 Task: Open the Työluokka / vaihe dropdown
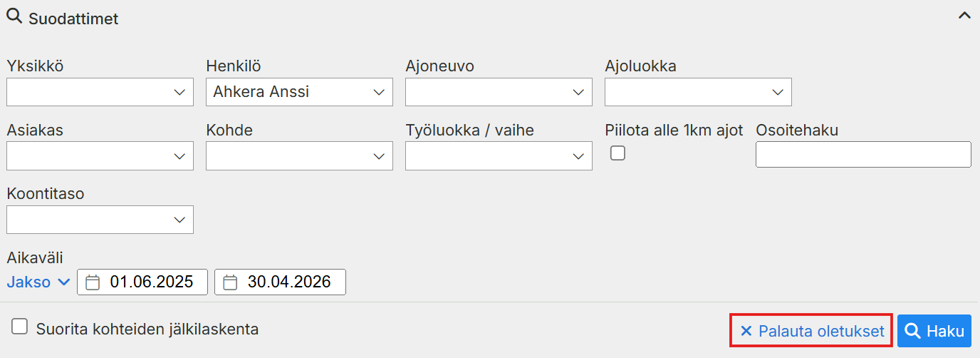[x=499, y=156]
